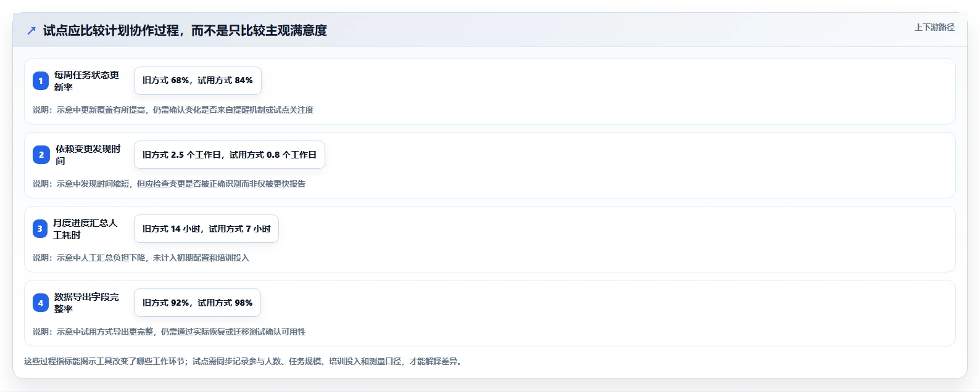Click the pill reading 旧方式 14 小时，试用方式 7 小时

pos(206,229)
